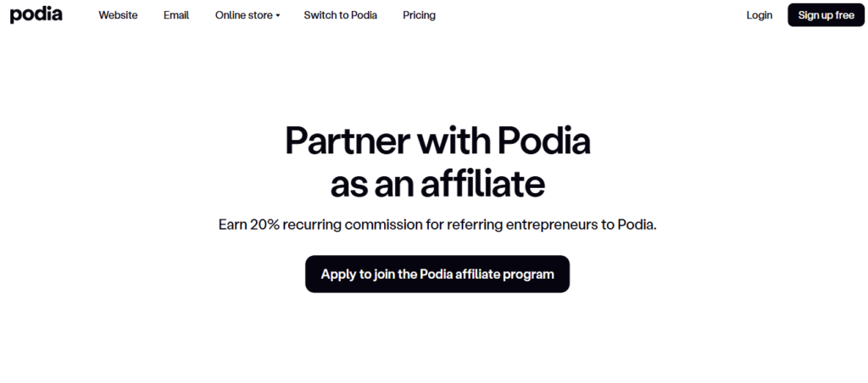Click the recurring commission description text
The image size is (868, 383).
(437, 225)
